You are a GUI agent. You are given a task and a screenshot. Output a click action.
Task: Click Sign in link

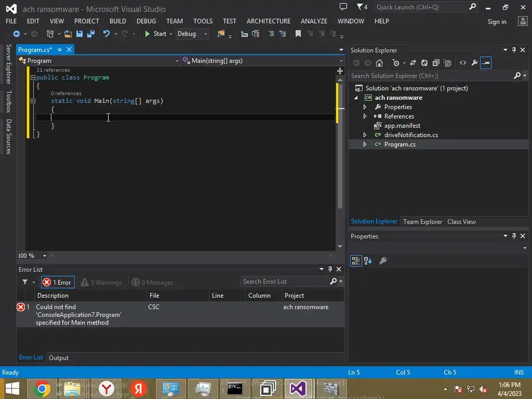click(497, 22)
